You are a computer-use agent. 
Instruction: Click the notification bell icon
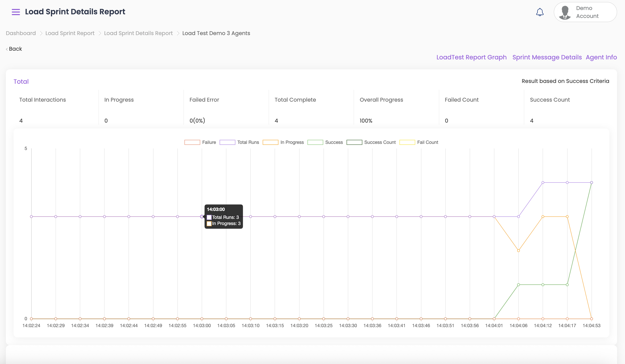[x=540, y=12]
